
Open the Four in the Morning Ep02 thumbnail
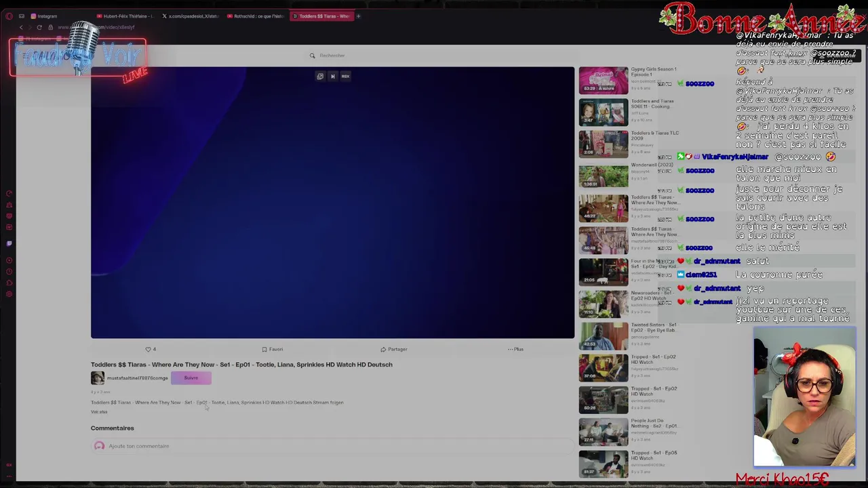pyautogui.click(x=604, y=272)
